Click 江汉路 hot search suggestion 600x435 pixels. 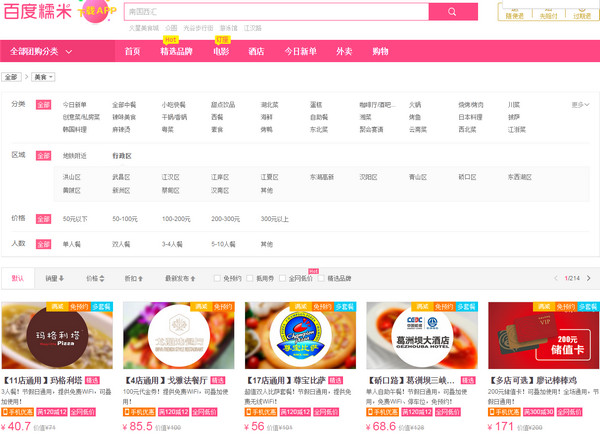253,28
